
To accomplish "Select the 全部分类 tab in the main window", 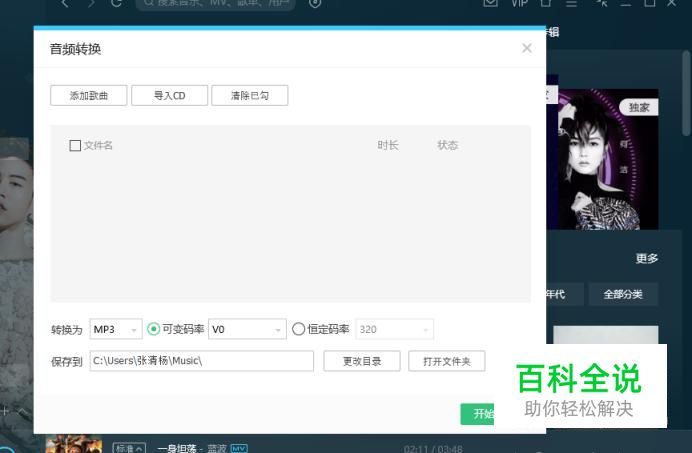I will click(623, 294).
